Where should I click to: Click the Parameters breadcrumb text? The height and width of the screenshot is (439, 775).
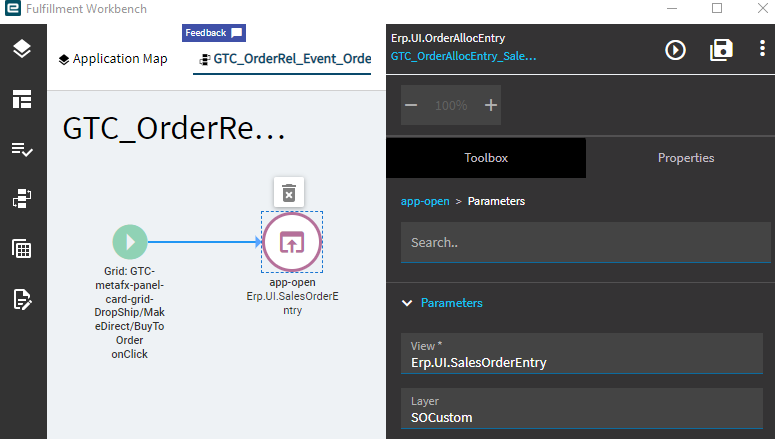(496, 201)
